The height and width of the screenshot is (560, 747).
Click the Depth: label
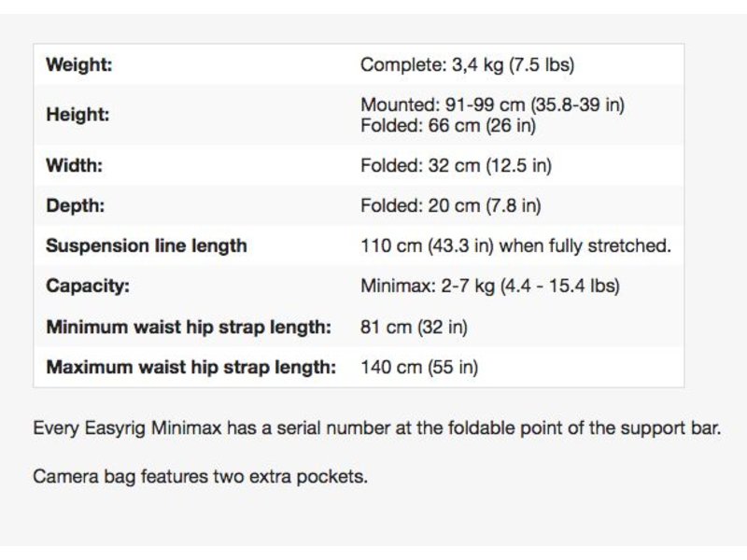coord(76,205)
